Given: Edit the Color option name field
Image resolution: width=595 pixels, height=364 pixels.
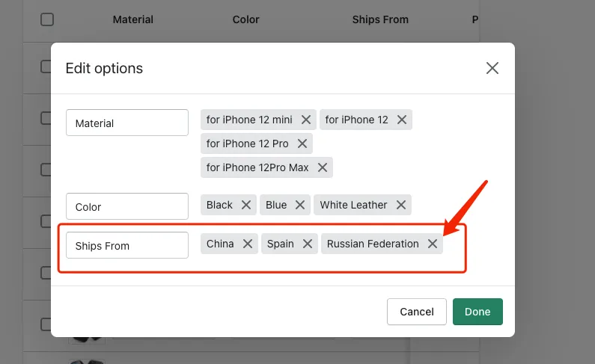Looking at the screenshot, I should [127, 206].
